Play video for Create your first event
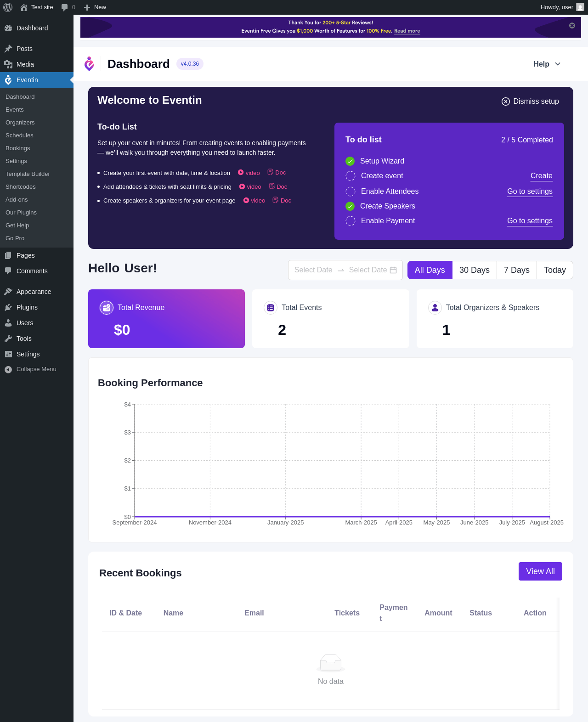Screen dimensions: 588x722 click(x=249, y=173)
